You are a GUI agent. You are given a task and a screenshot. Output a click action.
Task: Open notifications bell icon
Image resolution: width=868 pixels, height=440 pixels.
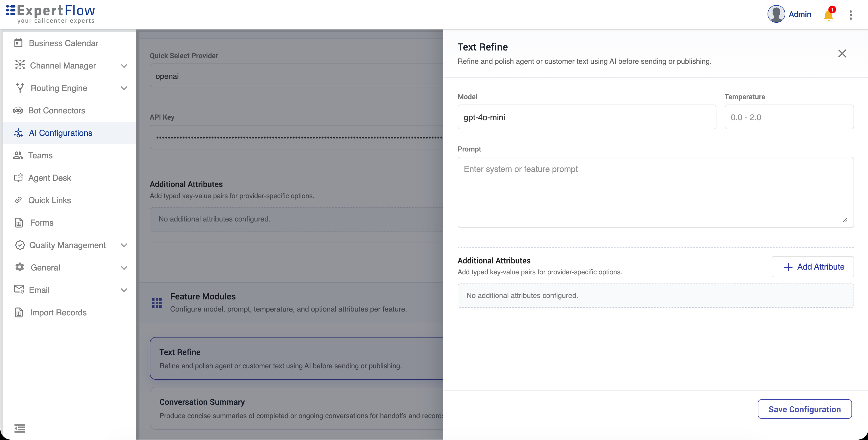[x=828, y=15]
